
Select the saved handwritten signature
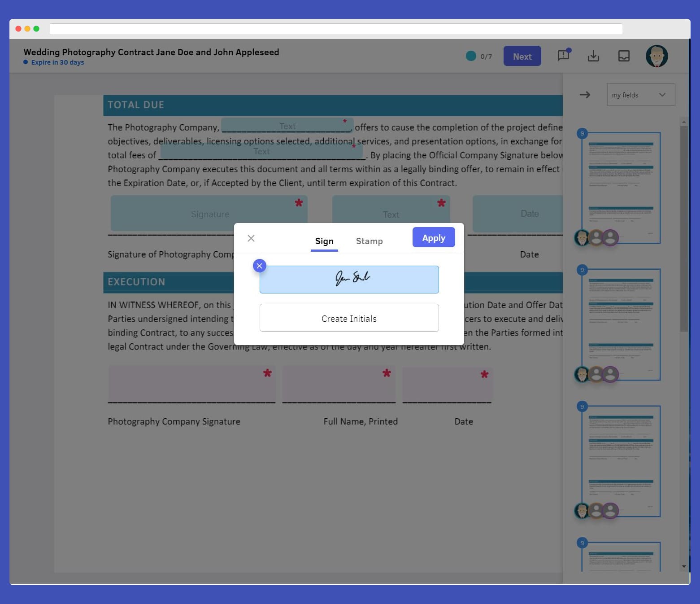[349, 280]
